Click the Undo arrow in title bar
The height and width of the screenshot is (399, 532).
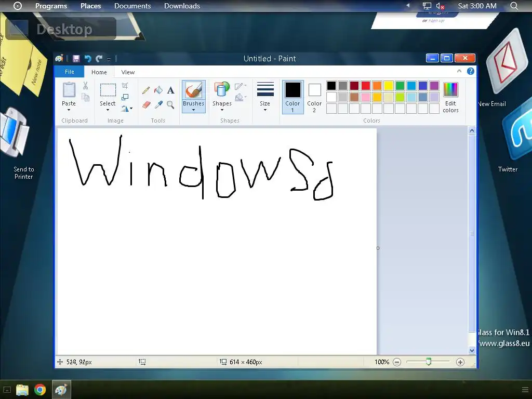pos(88,59)
